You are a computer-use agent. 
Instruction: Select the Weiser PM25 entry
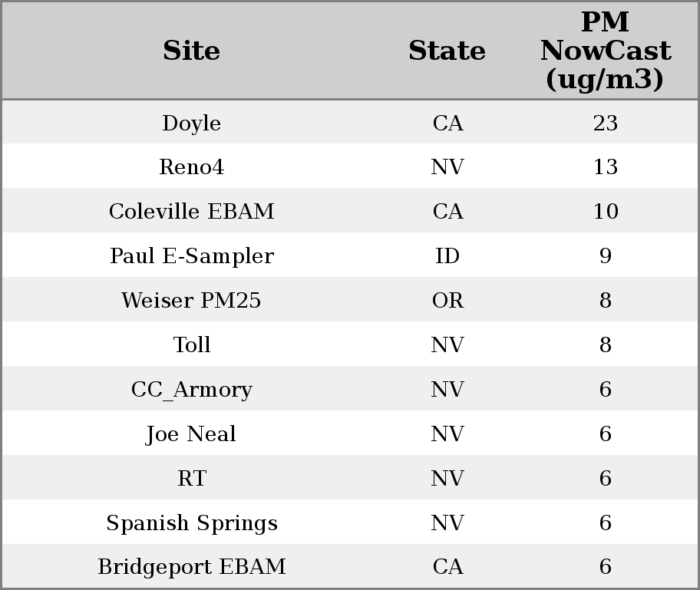coord(192,301)
